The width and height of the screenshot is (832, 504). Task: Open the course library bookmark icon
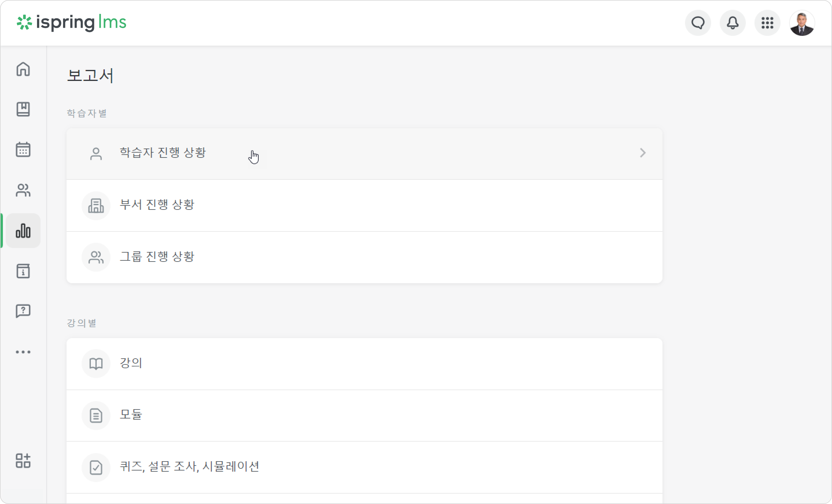pos(23,109)
